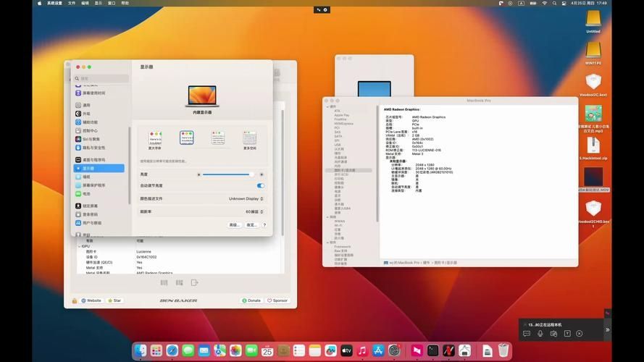644x362 pixels.
Task: Open Messages app in the Dock
Action: point(188,350)
